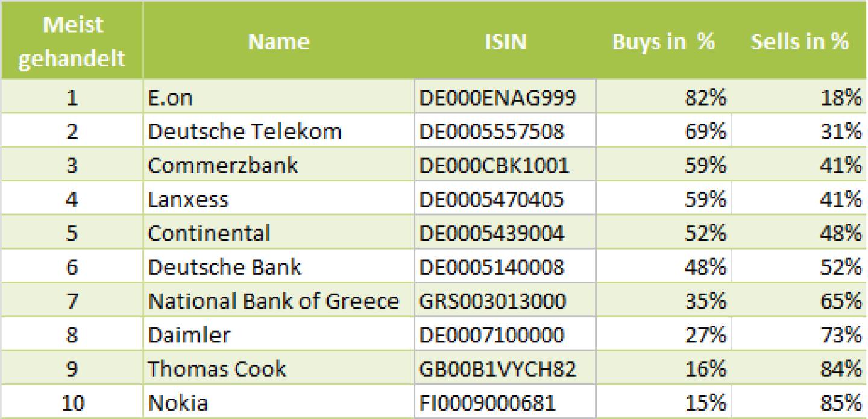Click Commerzbank's ISIN DE000CBK1001

point(505,164)
